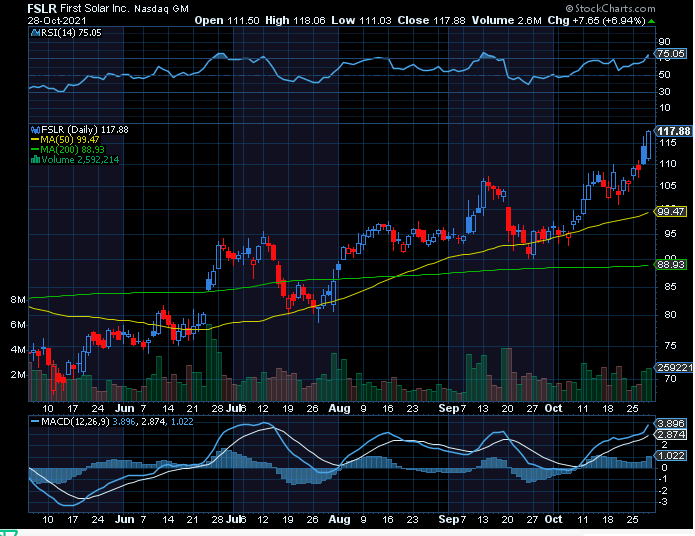This screenshot has height=536, width=695.
Task: Click the 28-Oct-2021 date label
Action: pyautogui.click(x=57, y=21)
